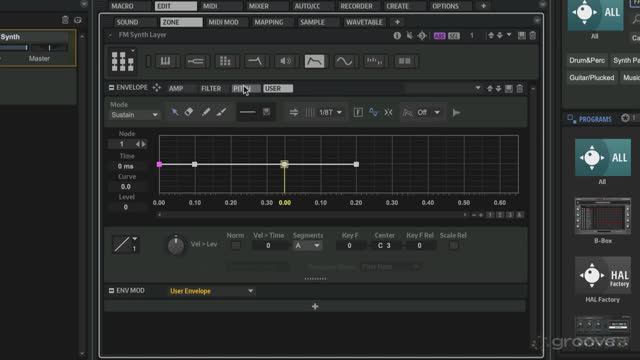Show the Envelope section icon
This screenshot has height=360, width=640.
point(315,61)
